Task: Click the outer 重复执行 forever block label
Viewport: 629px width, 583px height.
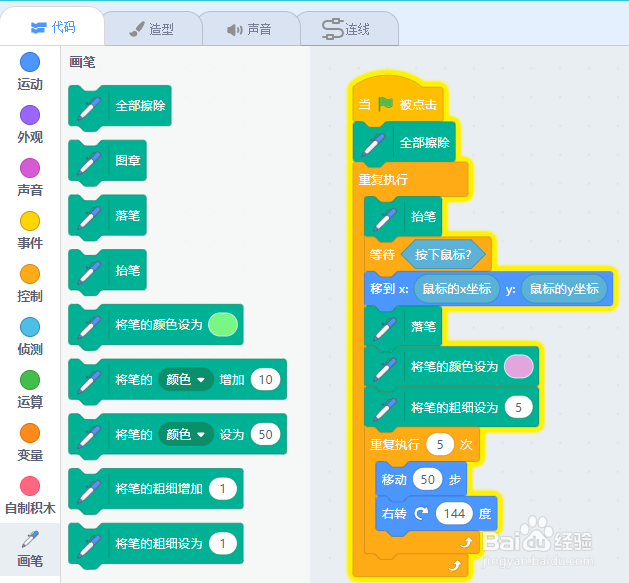Action: (x=383, y=180)
